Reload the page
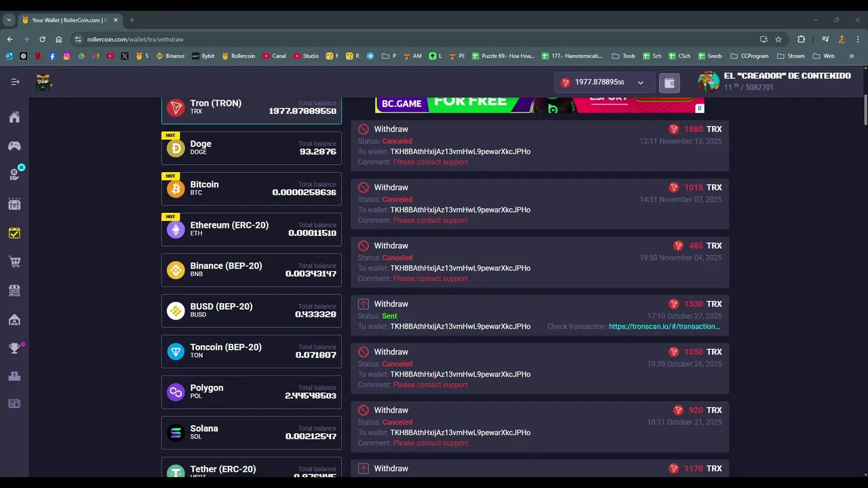The width and height of the screenshot is (868, 488). tap(42, 39)
